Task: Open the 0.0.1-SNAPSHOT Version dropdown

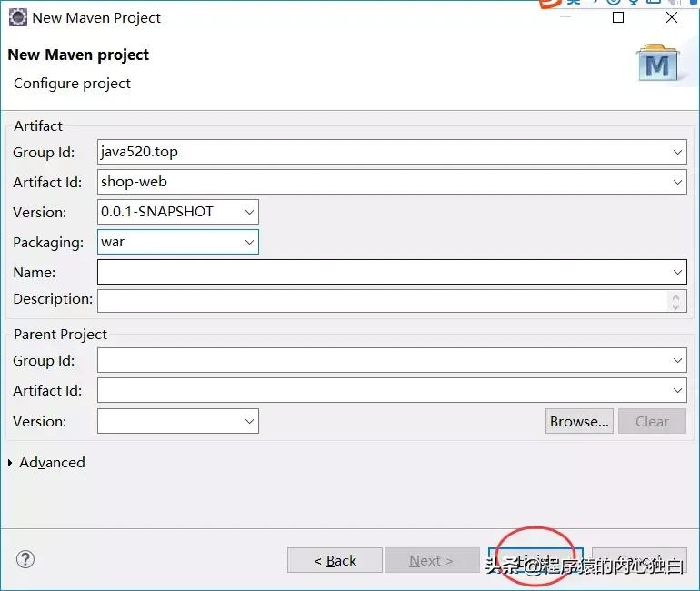Action: click(x=249, y=212)
